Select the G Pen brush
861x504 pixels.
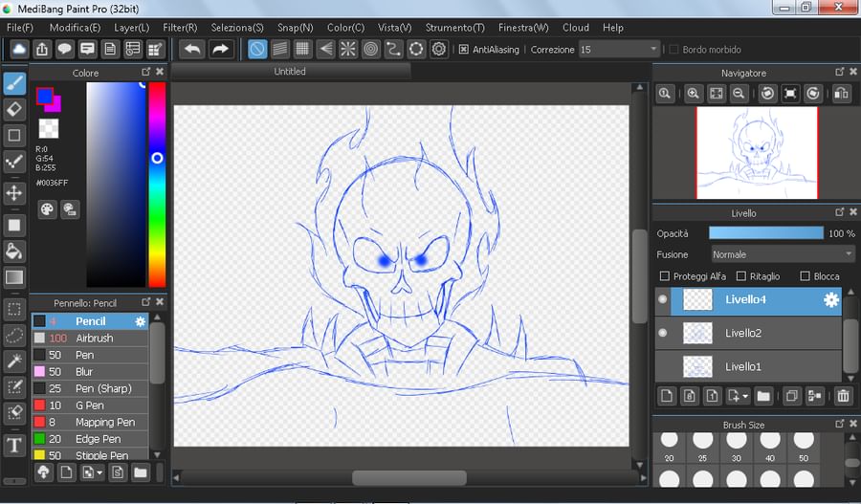[x=90, y=405]
